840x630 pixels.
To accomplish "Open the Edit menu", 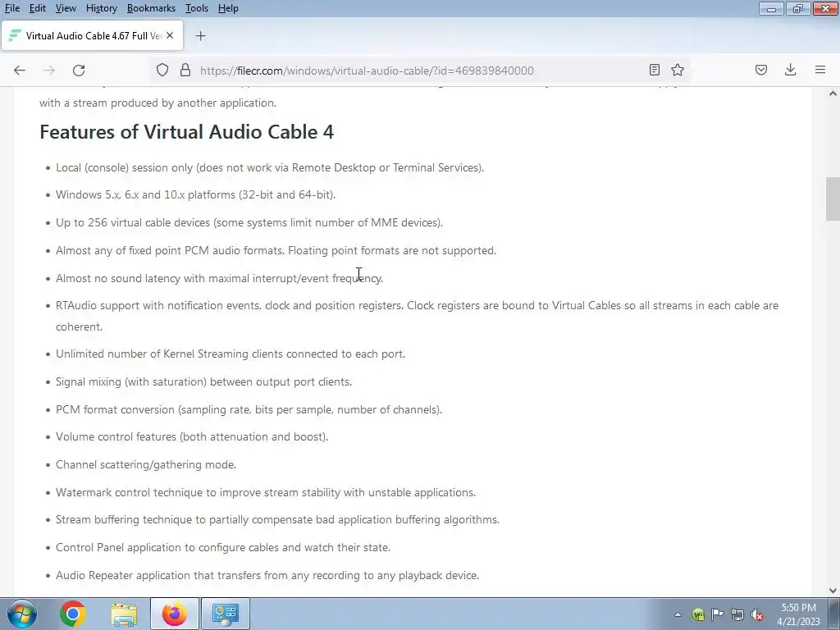I will click(x=38, y=8).
